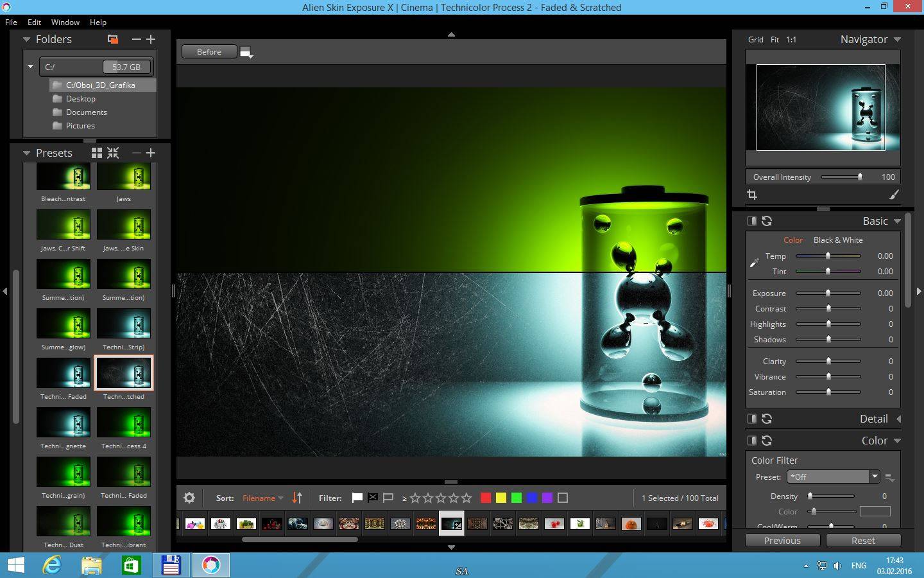Open the File menu
Screen dimensions: 924x578
(11, 22)
